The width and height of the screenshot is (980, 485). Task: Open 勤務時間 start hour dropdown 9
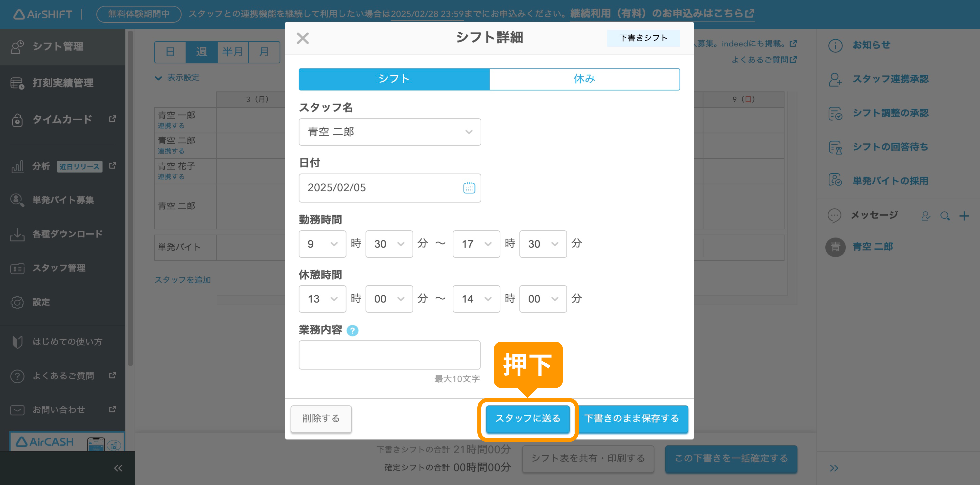click(322, 244)
